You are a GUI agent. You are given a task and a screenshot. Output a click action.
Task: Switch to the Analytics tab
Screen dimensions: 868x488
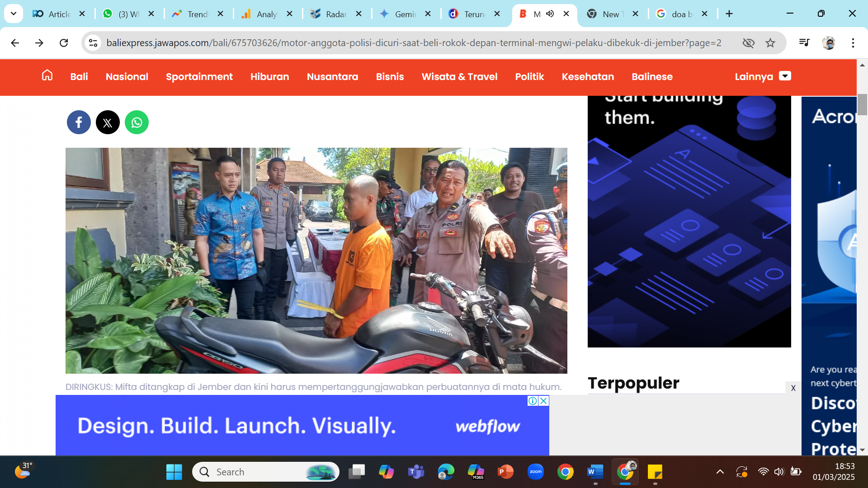point(259,14)
